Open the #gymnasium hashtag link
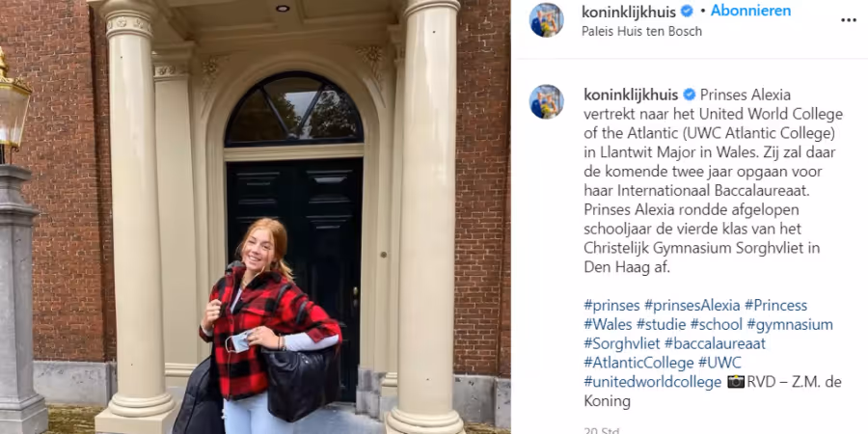 tap(789, 324)
